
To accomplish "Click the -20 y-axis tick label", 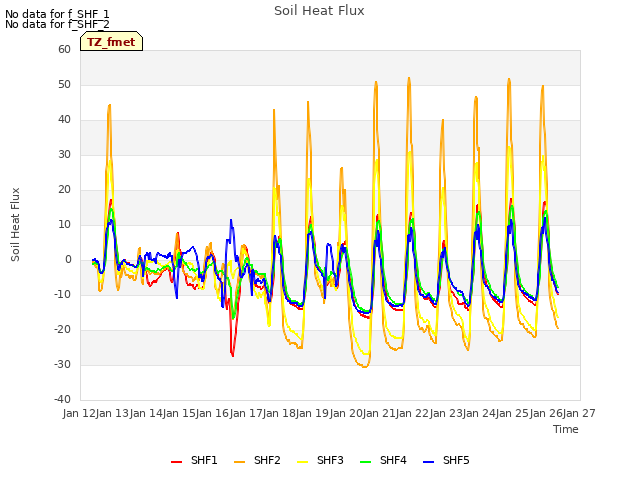I will click(62, 329).
